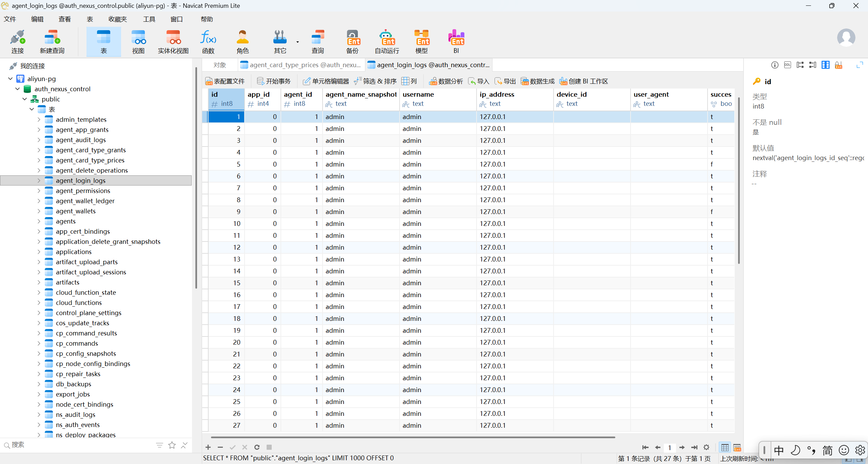
Task: Open the 备份 backup tool
Action: pos(352,41)
